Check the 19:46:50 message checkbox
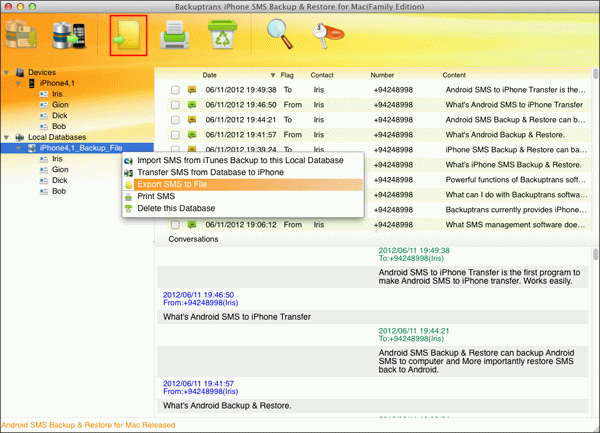The width and height of the screenshot is (600, 433). [175, 105]
